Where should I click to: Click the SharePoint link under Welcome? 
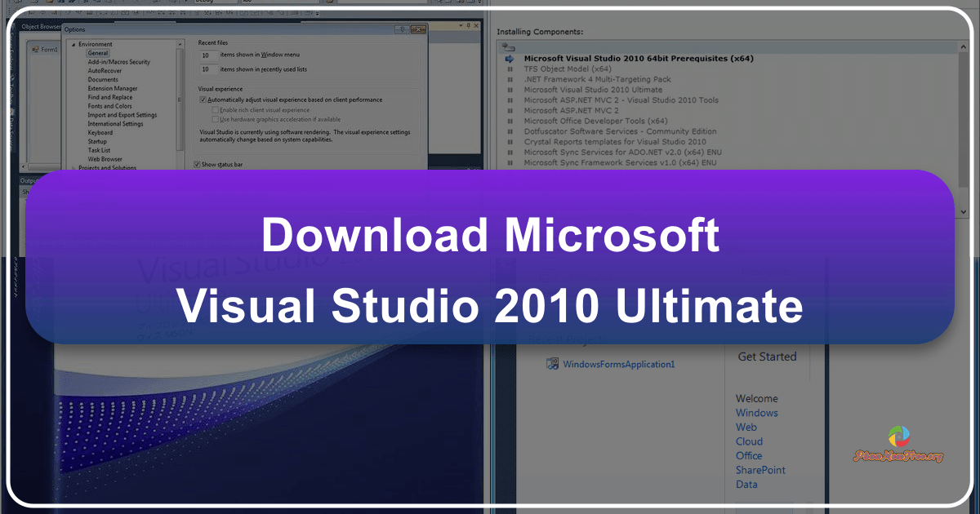pyautogui.click(x=760, y=470)
